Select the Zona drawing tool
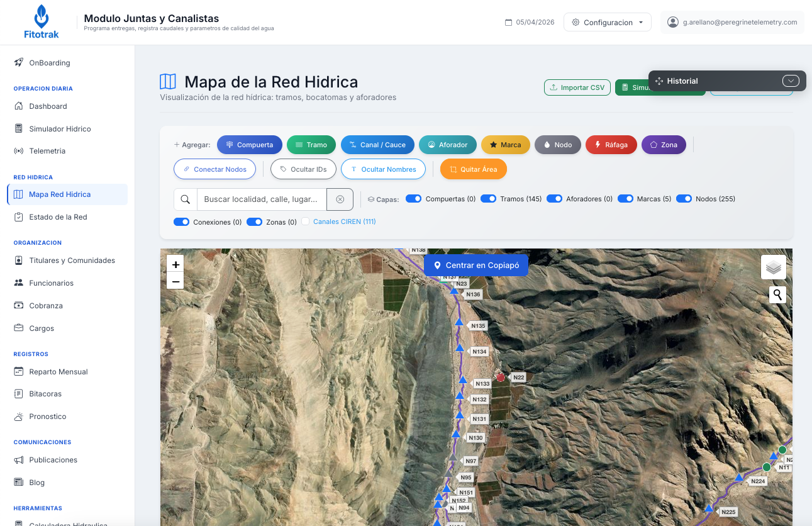The width and height of the screenshot is (812, 526). point(664,145)
